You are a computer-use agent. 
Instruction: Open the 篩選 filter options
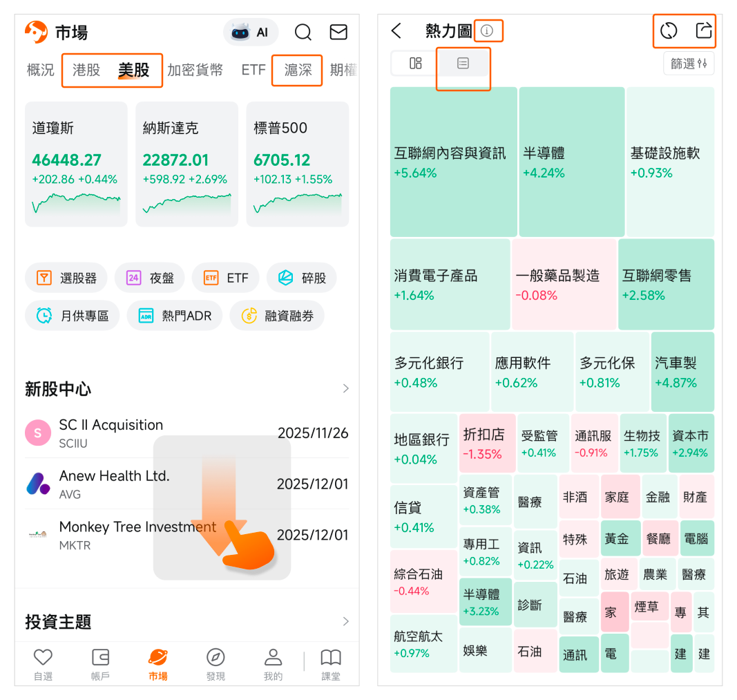[689, 64]
